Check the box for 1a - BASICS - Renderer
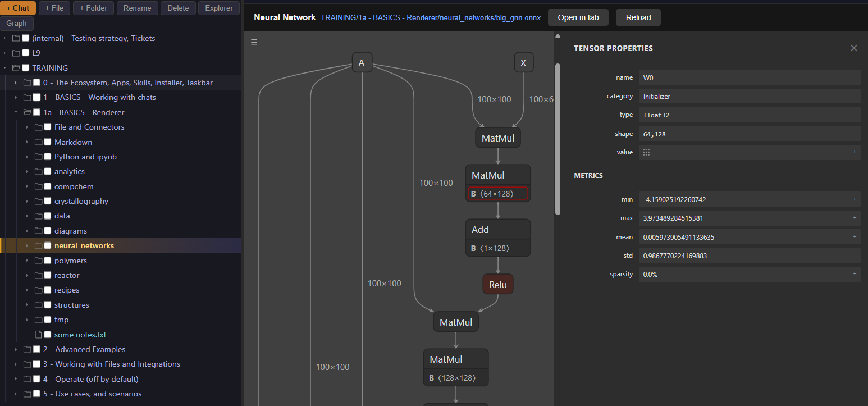The image size is (868, 406). [x=36, y=112]
